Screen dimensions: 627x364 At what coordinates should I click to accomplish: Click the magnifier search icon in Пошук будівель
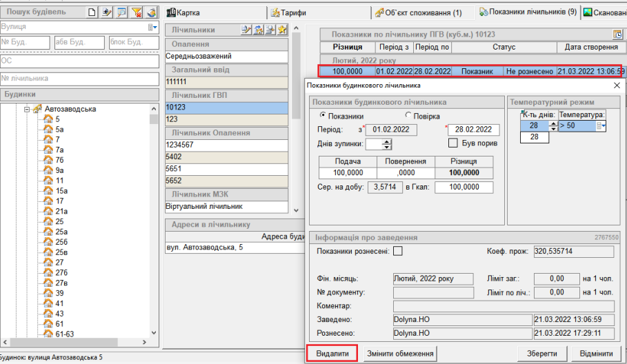[121, 12]
